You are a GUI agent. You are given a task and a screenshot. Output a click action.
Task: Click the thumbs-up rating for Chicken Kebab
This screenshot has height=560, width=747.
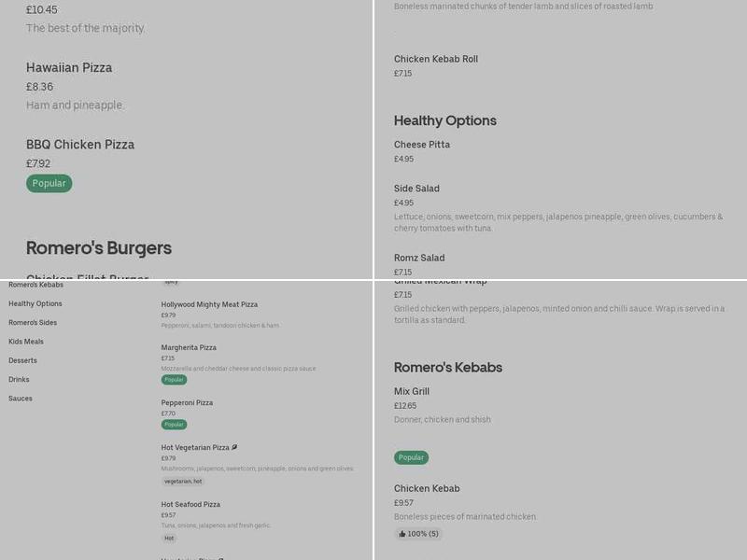[417, 535]
